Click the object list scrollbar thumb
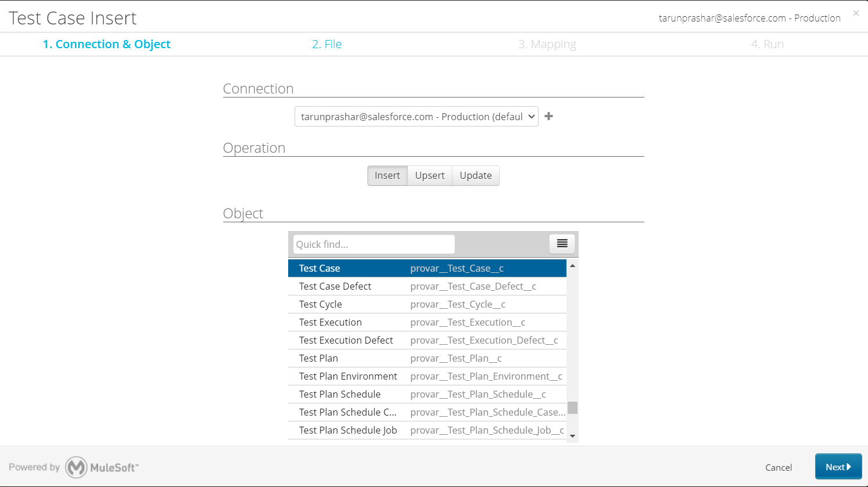868x487 pixels. click(x=572, y=407)
